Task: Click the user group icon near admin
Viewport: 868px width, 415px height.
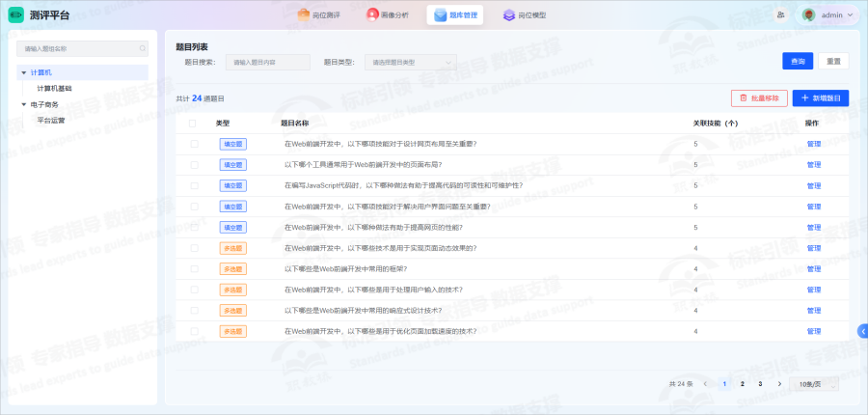Action: [x=779, y=15]
